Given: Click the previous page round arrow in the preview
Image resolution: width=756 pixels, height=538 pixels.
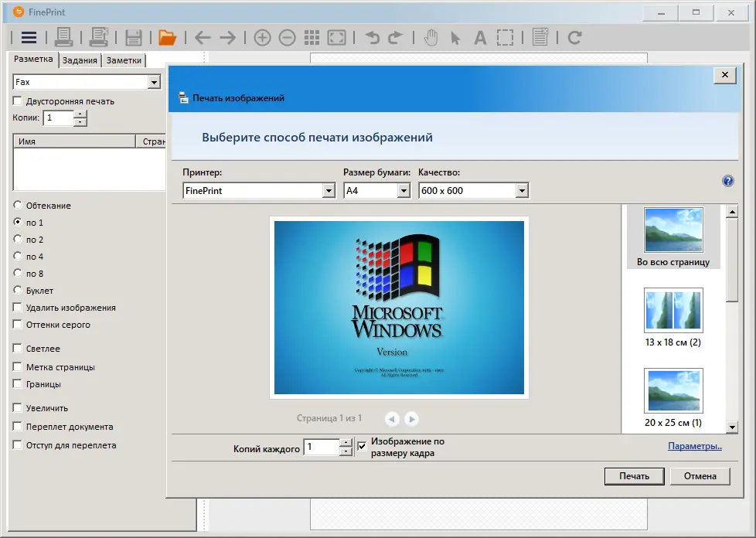Looking at the screenshot, I should tap(392, 419).
